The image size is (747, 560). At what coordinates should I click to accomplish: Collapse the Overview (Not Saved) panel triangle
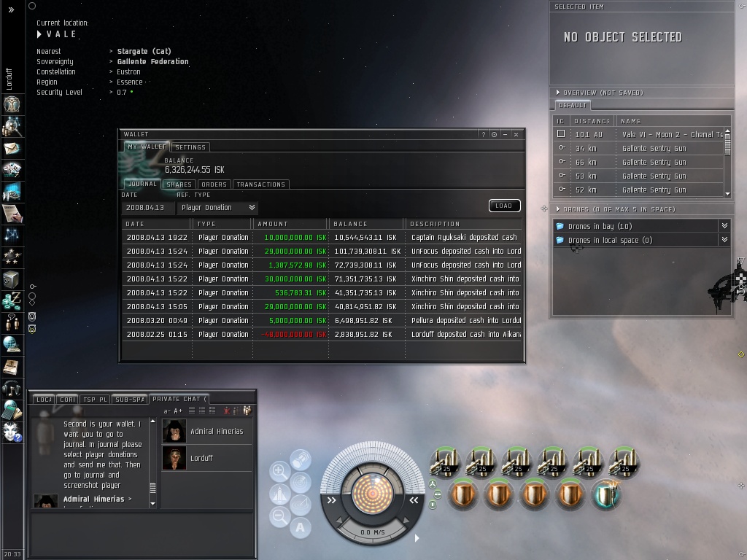pyautogui.click(x=558, y=93)
